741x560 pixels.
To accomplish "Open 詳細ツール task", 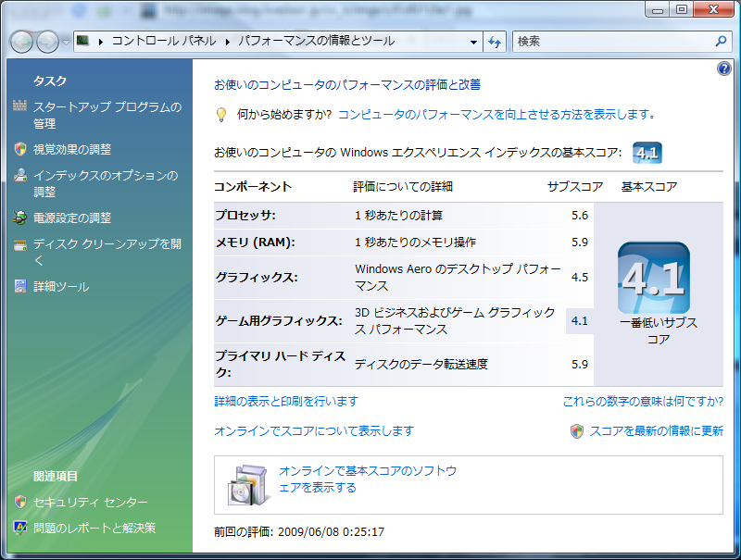I will click(x=61, y=287).
